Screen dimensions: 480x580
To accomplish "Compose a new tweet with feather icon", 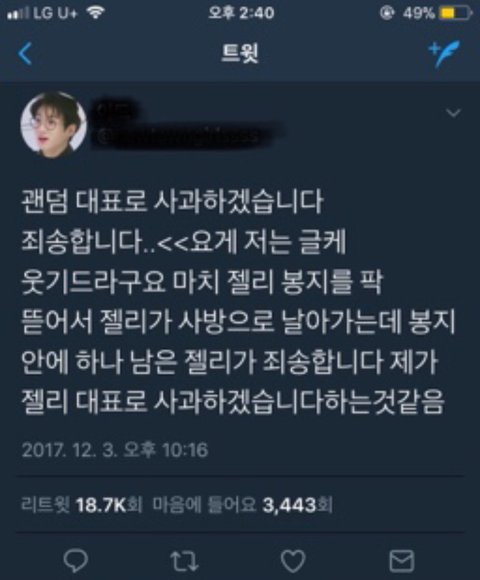I will 444,53.
